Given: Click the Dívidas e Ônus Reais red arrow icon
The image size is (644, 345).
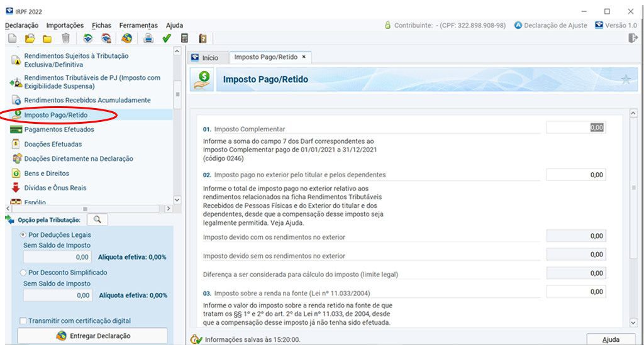Looking at the screenshot, I should tap(16, 188).
